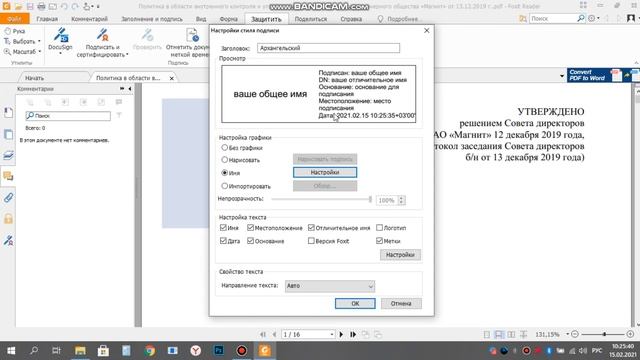Image resolution: width=640 pixels, height=360 pixels.
Task: Open Windows Start menu
Action: tap(11, 351)
